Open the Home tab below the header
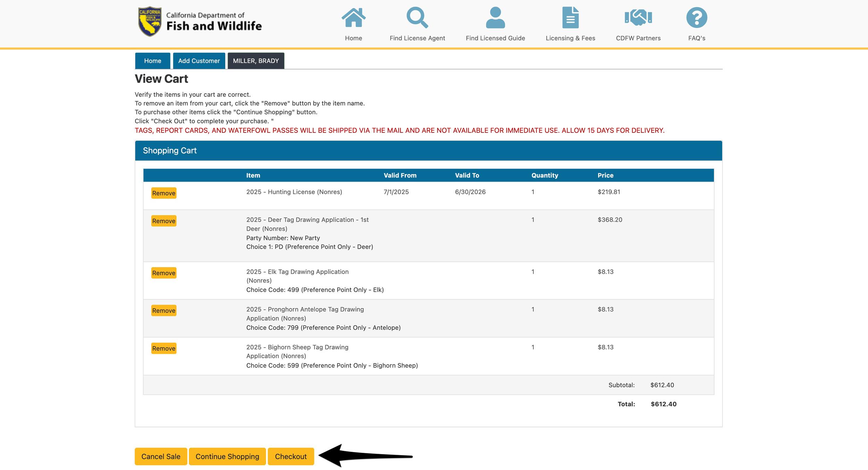The height and width of the screenshot is (470, 868). click(152, 61)
